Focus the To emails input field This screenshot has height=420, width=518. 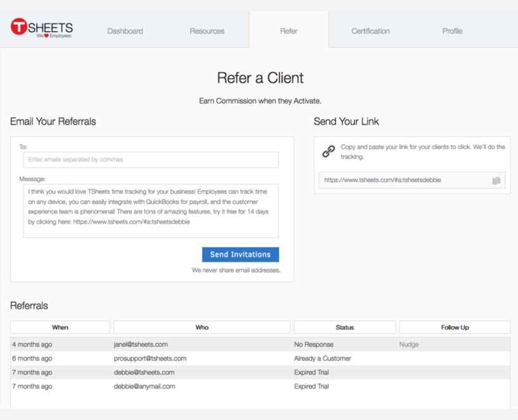tap(151, 159)
